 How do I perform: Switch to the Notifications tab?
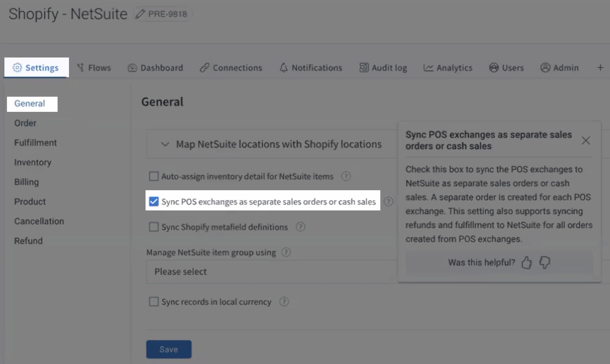311,68
